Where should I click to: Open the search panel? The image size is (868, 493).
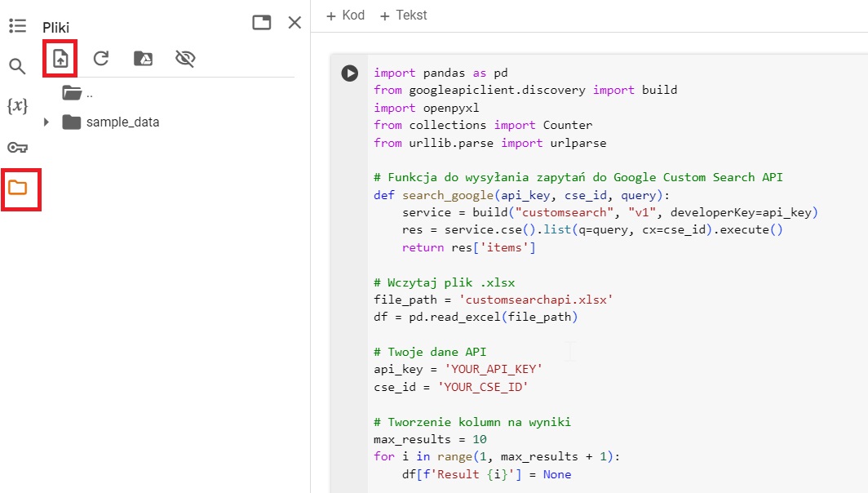tap(17, 66)
